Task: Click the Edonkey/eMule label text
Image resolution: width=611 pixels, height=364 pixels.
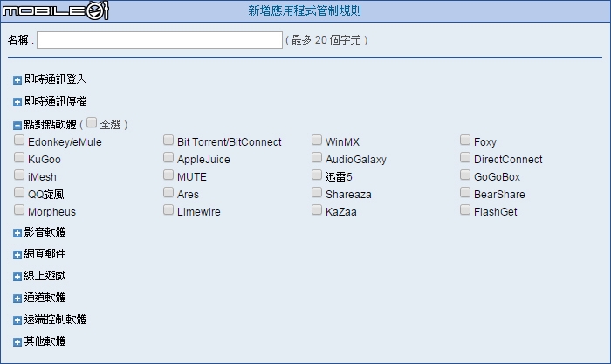Action: [65, 142]
